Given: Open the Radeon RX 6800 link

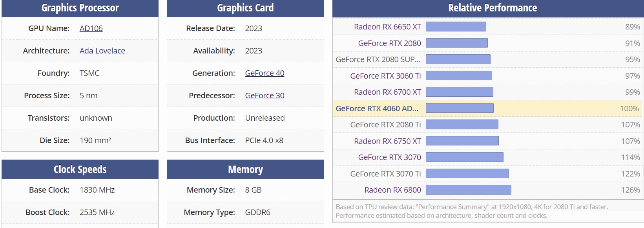Looking at the screenshot, I should point(392,190).
